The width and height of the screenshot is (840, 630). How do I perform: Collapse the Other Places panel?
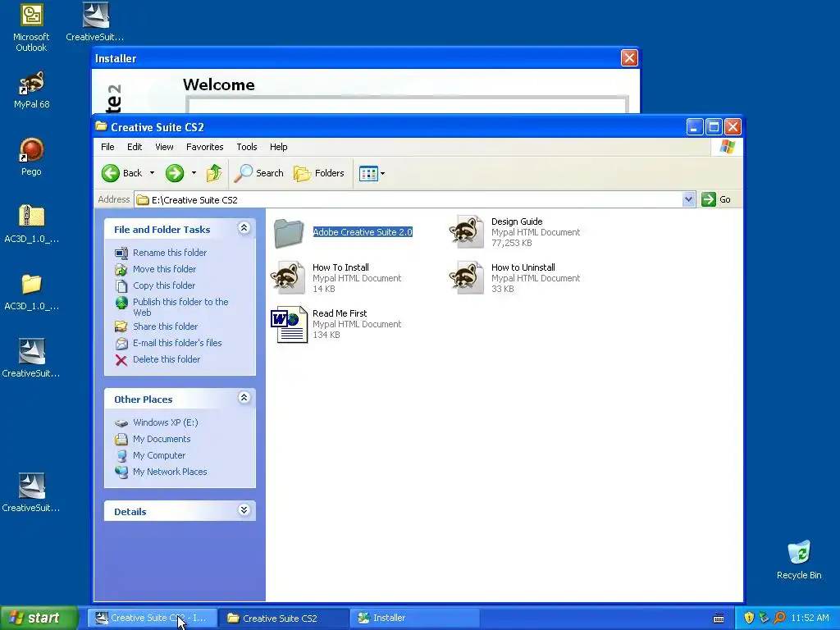244,398
